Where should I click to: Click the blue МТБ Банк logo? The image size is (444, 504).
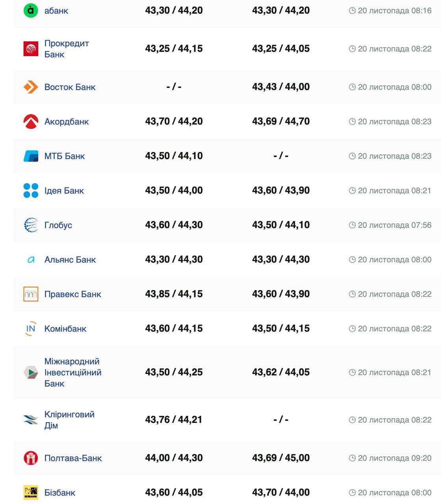(x=31, y=156)
